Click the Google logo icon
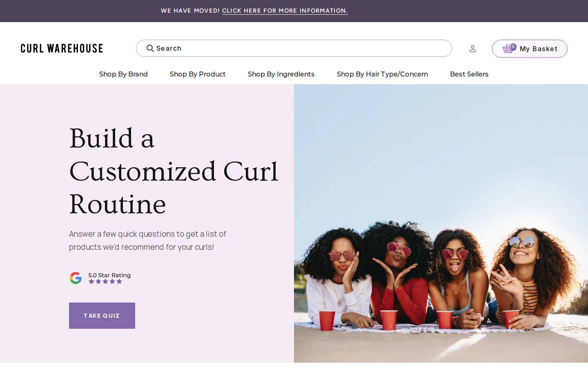 click(76, 278)
